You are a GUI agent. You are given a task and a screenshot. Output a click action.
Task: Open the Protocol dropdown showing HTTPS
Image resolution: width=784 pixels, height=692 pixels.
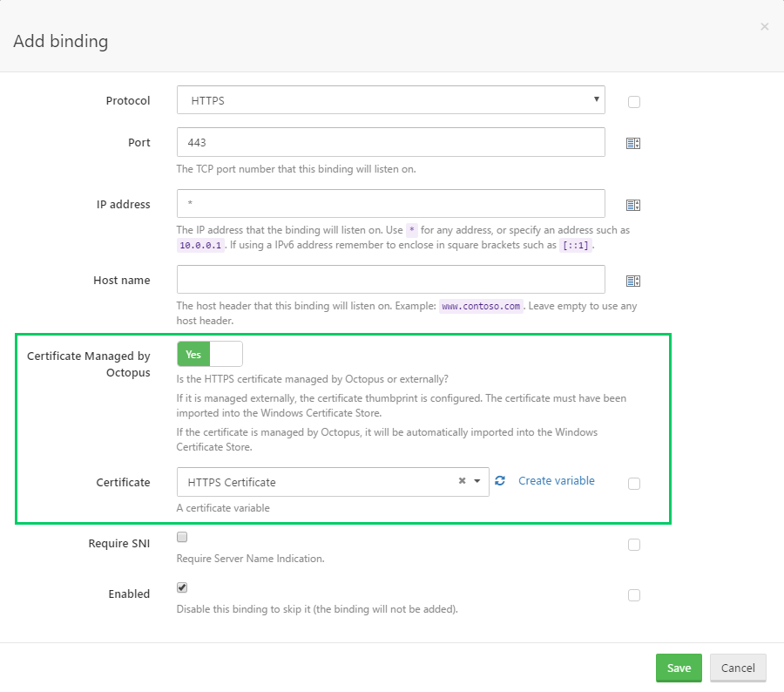[390, 99]
